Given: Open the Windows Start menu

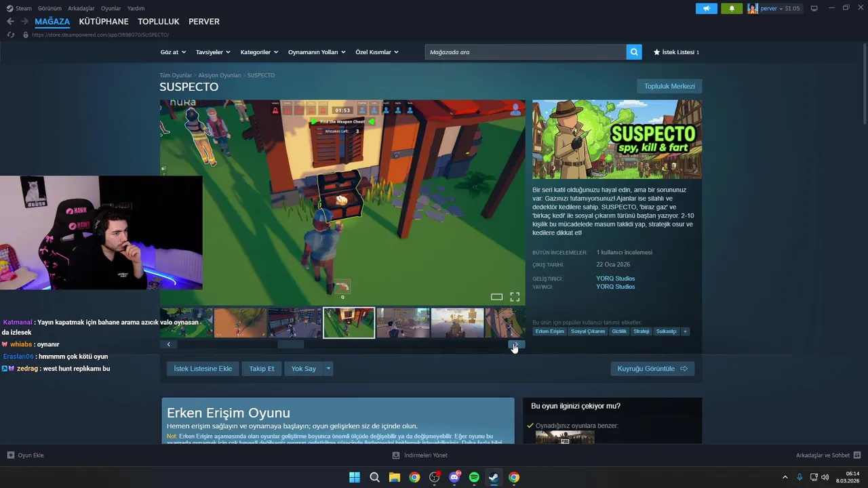Looking at the screenshot, I should point(355,477).
